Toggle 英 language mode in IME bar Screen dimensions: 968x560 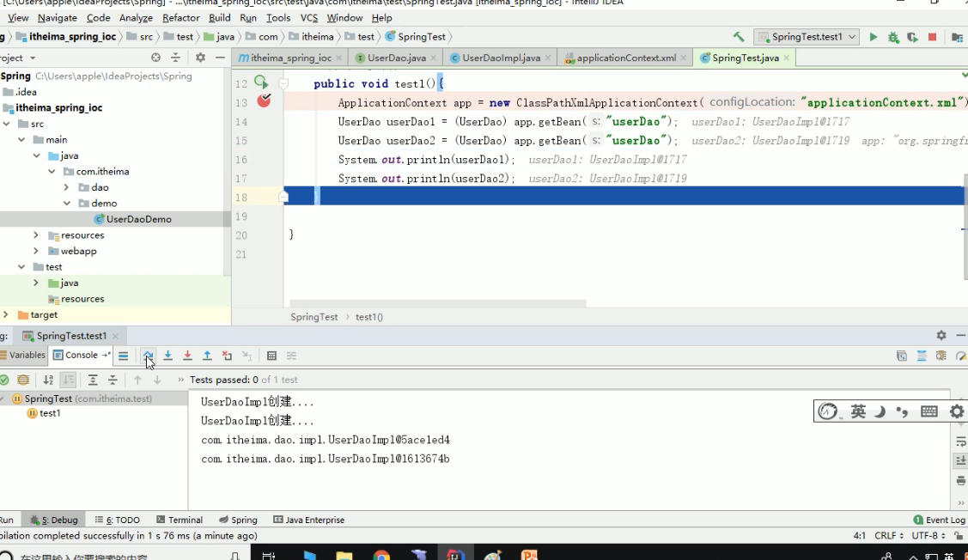point(858,411)
